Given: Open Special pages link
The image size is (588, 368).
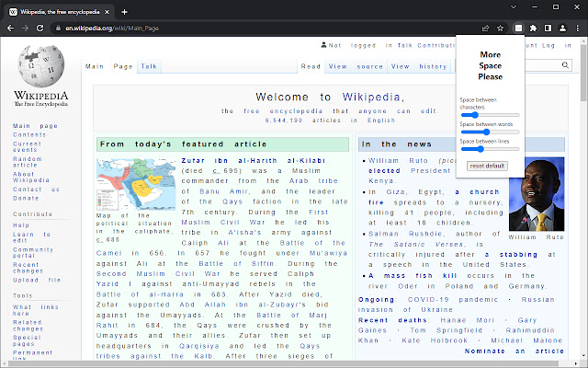Looking at the screenshot, I should [x=27, y=340].
